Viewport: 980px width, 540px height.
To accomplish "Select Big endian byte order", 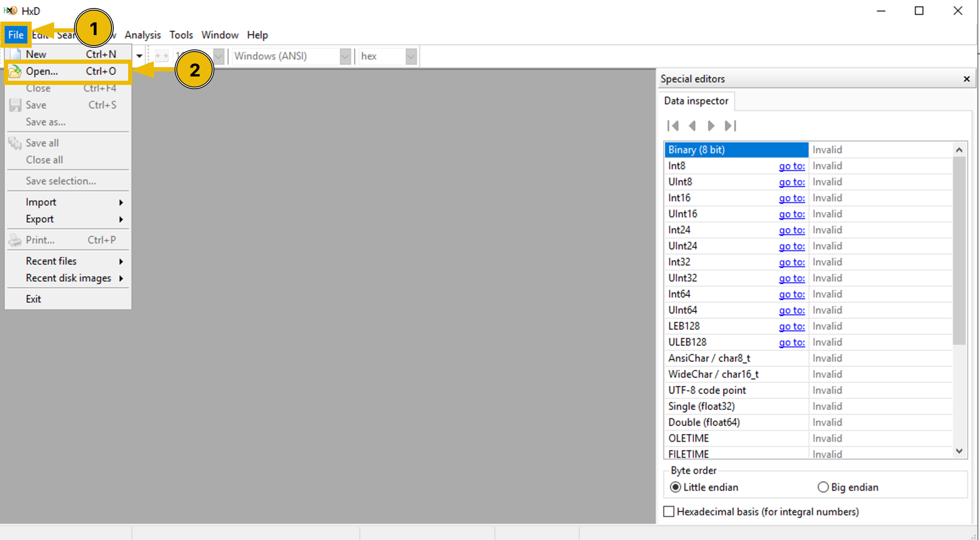I will point(848,487).
